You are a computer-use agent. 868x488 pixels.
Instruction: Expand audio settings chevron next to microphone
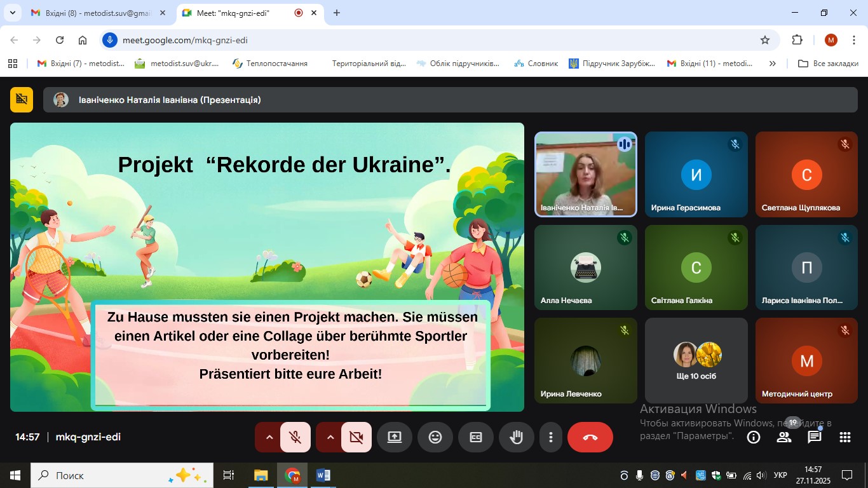point(269,437)
